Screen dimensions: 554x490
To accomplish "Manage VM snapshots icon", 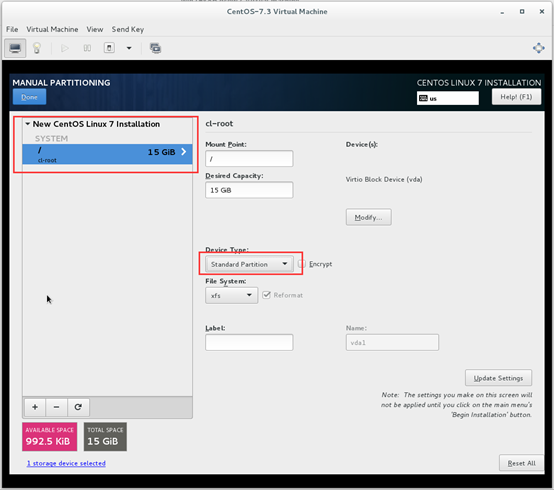I will click(x=155, y=48).
